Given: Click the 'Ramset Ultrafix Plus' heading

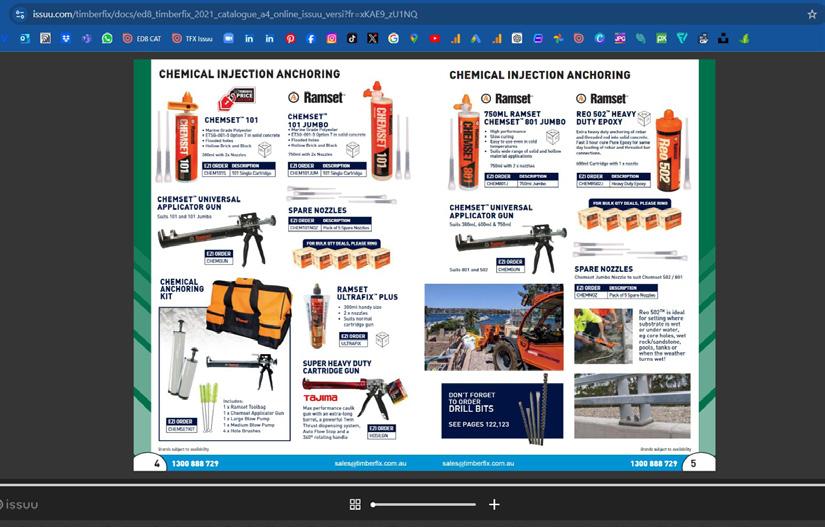Looking at the screenshot, I should 367,293.
